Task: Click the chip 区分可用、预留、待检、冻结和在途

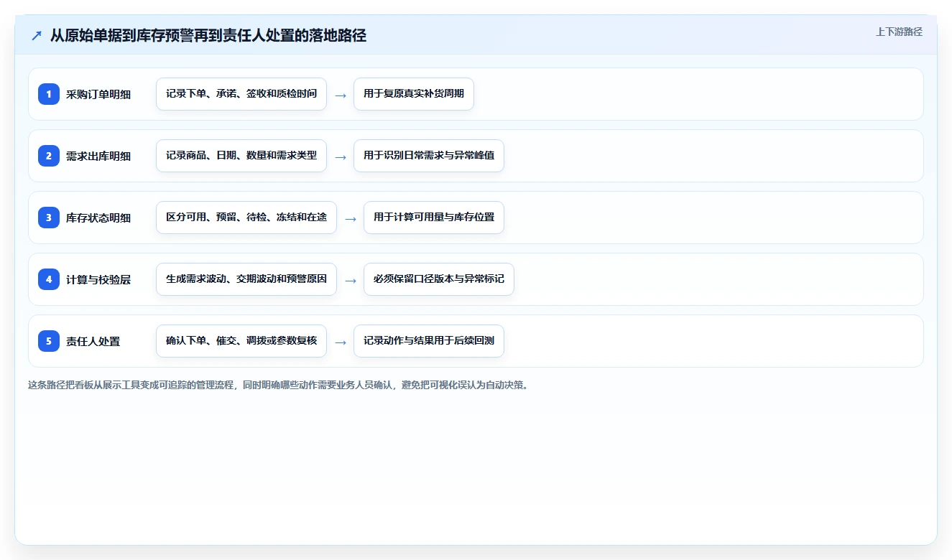Action: 246,218
